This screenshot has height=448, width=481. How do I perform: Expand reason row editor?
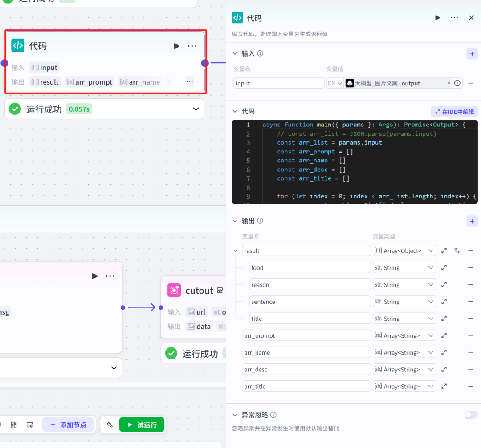(444, 285)
